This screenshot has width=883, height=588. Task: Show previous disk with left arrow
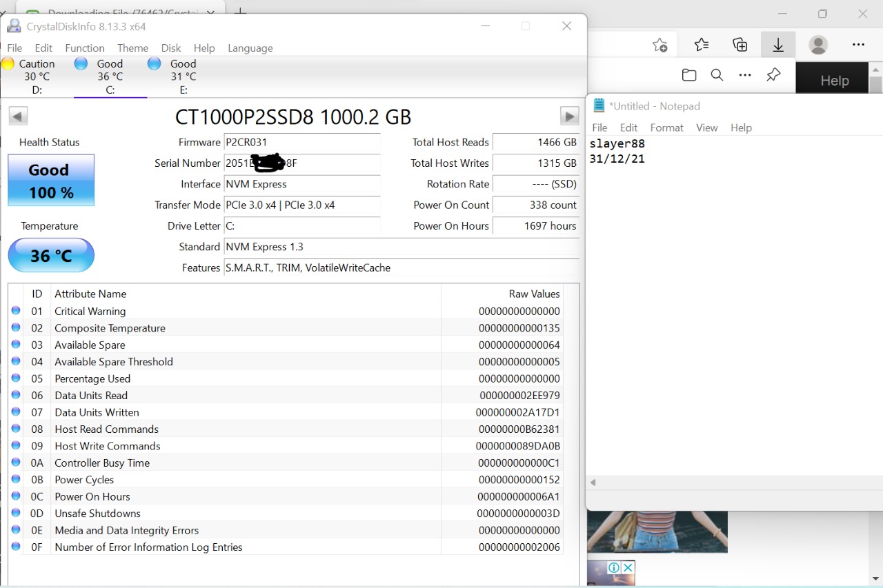coord(19,116)
